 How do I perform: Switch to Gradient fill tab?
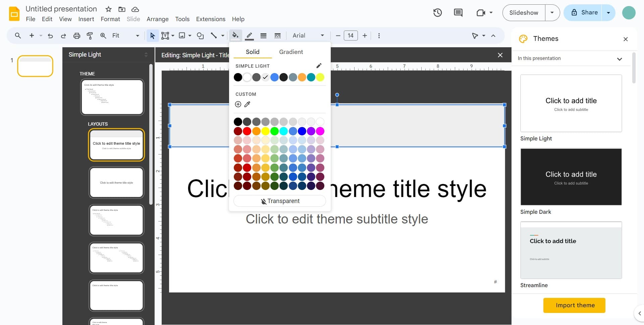click(x=291, y=52)
